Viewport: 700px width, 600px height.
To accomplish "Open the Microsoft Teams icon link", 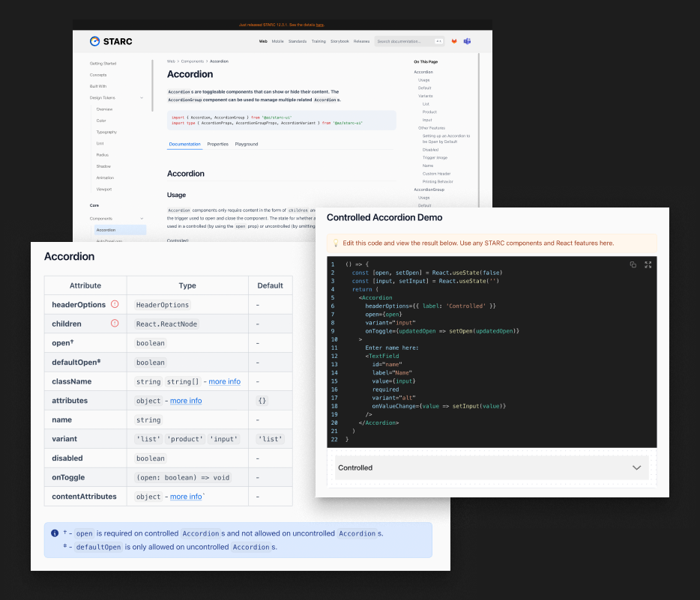I will coord(467,41).
